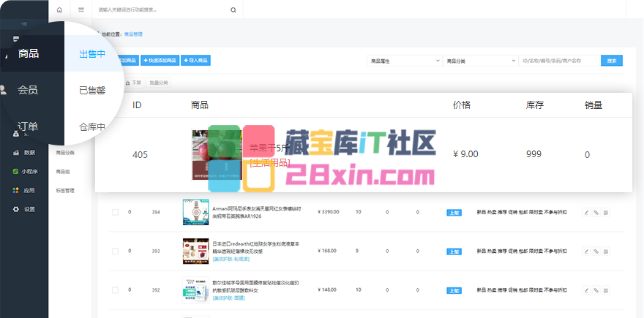Go to the home icon in top bar

coord(59,10)
